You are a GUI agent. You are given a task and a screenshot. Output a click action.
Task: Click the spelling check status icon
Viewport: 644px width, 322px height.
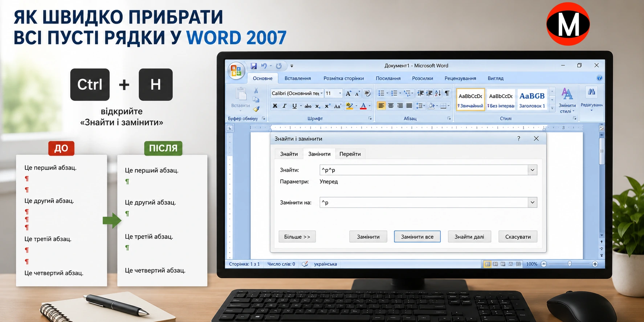(x=305, y=264)
